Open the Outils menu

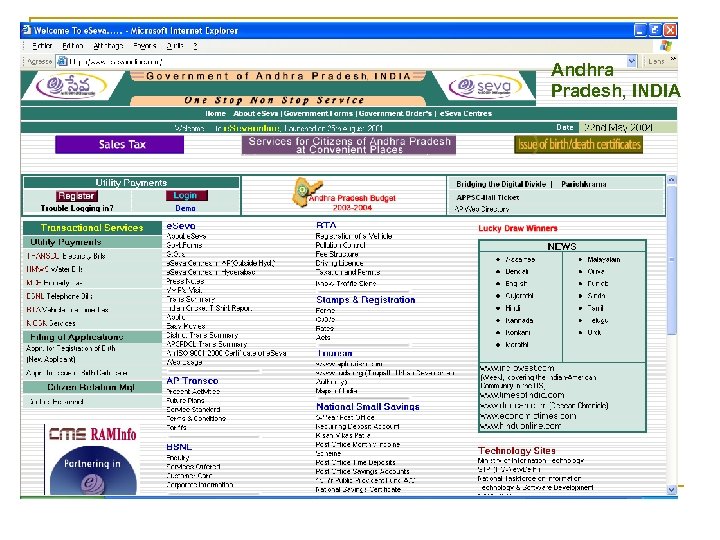[x=175, y=46]
